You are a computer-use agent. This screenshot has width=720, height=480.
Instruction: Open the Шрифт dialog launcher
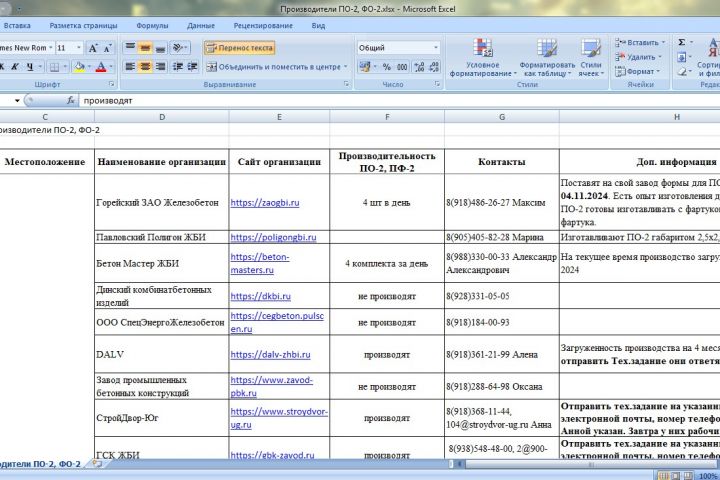coord(112,84)
